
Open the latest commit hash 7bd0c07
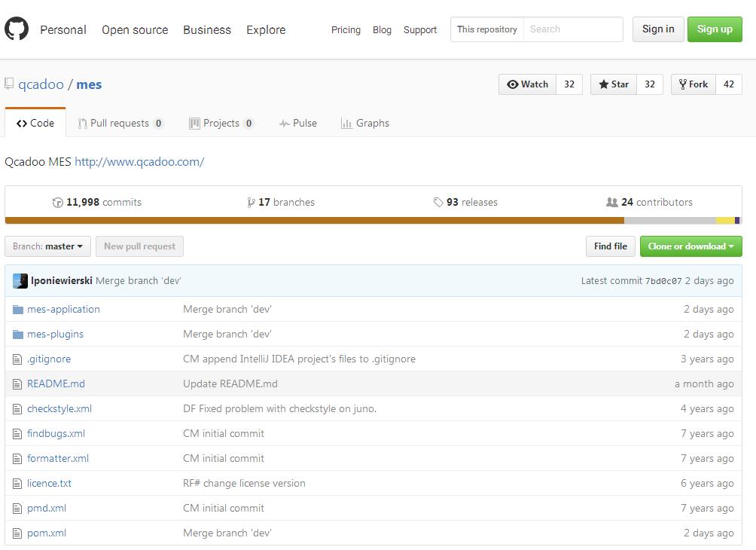pyautogui.click(x=663, y=281)
